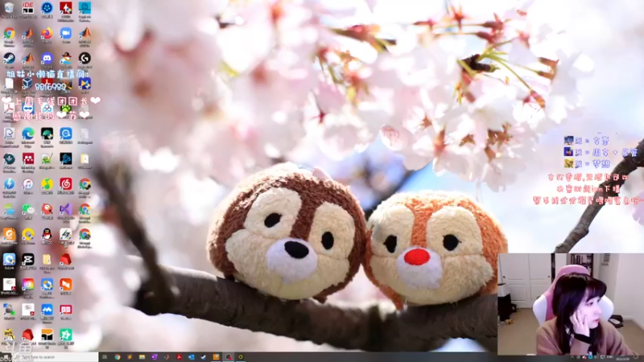Launch Microsoft Edge from desktop
Screen dimensions: 644x362
click(x=28, y=134)
